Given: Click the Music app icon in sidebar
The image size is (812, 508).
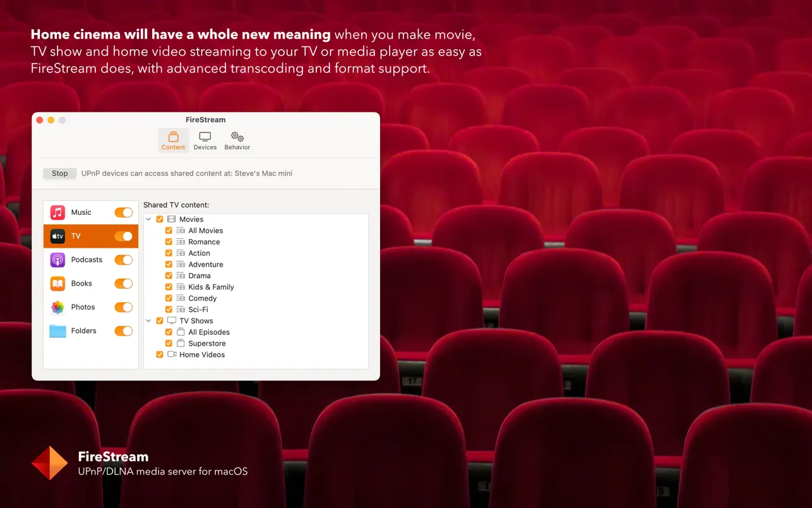Looking at the screenshot, I should 57,212.
